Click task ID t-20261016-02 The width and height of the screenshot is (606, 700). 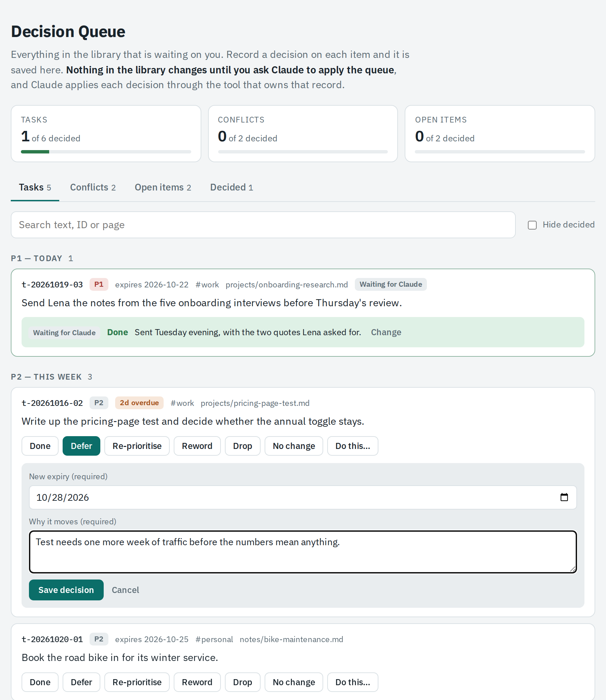tap(52, 403)
